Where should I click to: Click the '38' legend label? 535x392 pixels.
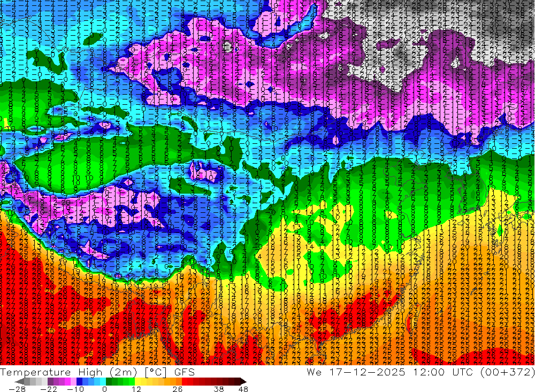pos(219,389)
